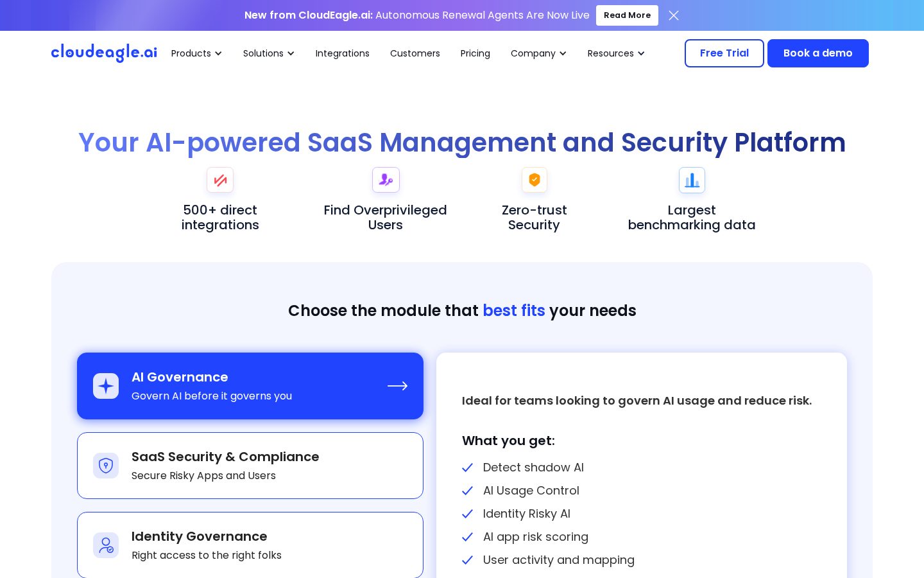
Task: Open the Integrations nav link
Action: (x=343, y=53)
